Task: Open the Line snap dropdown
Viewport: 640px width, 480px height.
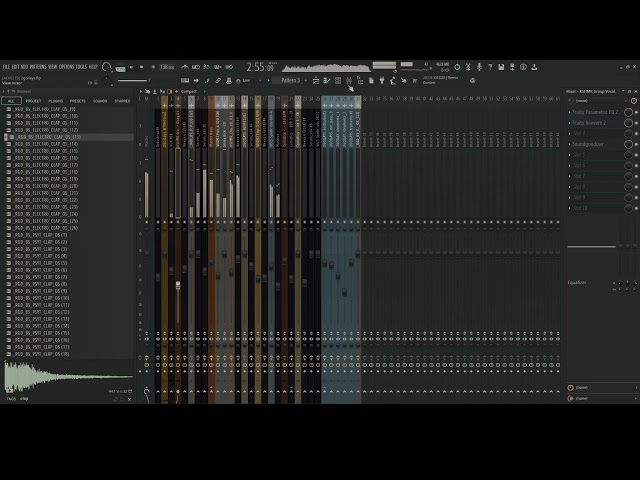Action: (x=249, y=80)
